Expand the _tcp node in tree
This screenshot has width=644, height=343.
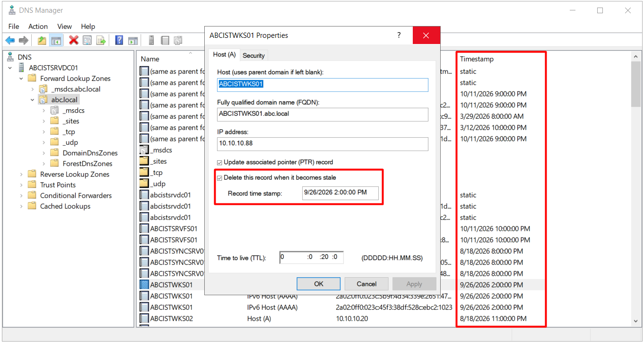44,132
